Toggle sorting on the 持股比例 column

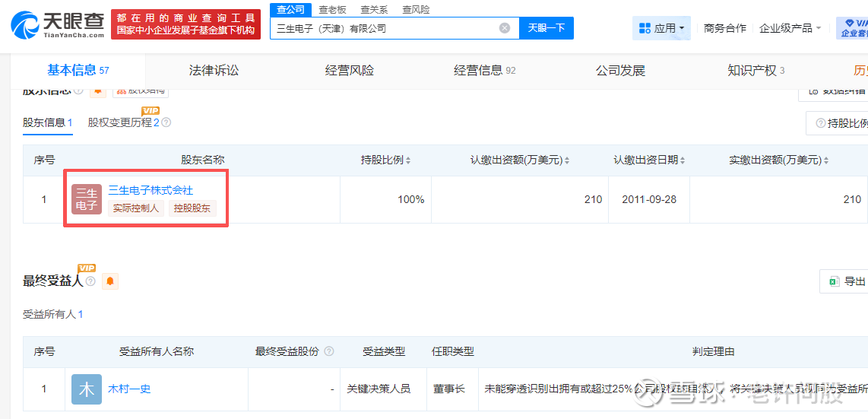coord(407,160)
